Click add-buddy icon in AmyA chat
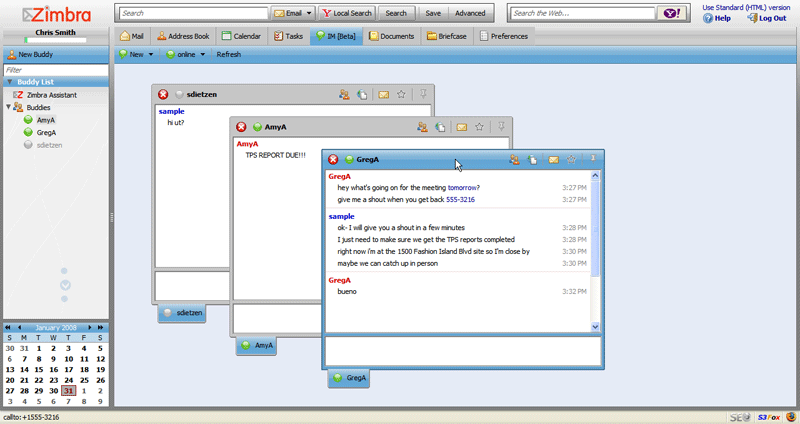800x424 pixels. tap(422, 127)
